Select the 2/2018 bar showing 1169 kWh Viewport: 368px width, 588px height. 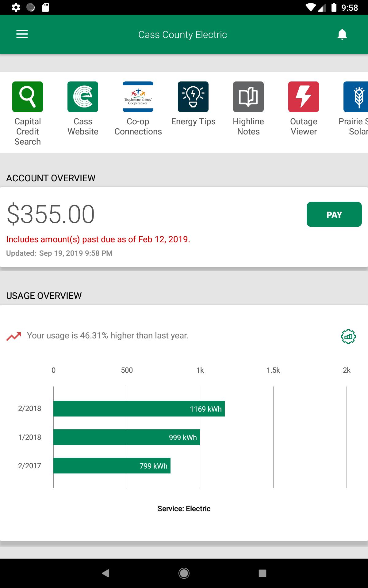[x=139, y=409]
